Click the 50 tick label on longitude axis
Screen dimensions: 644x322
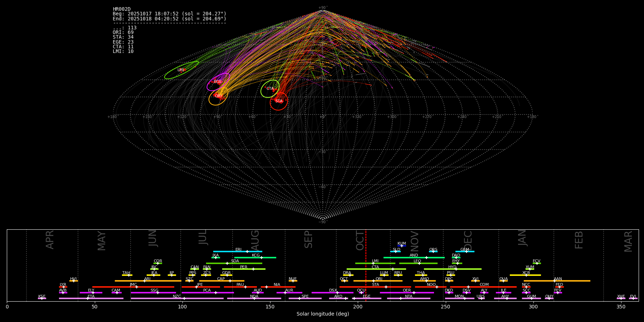[94, 307]
